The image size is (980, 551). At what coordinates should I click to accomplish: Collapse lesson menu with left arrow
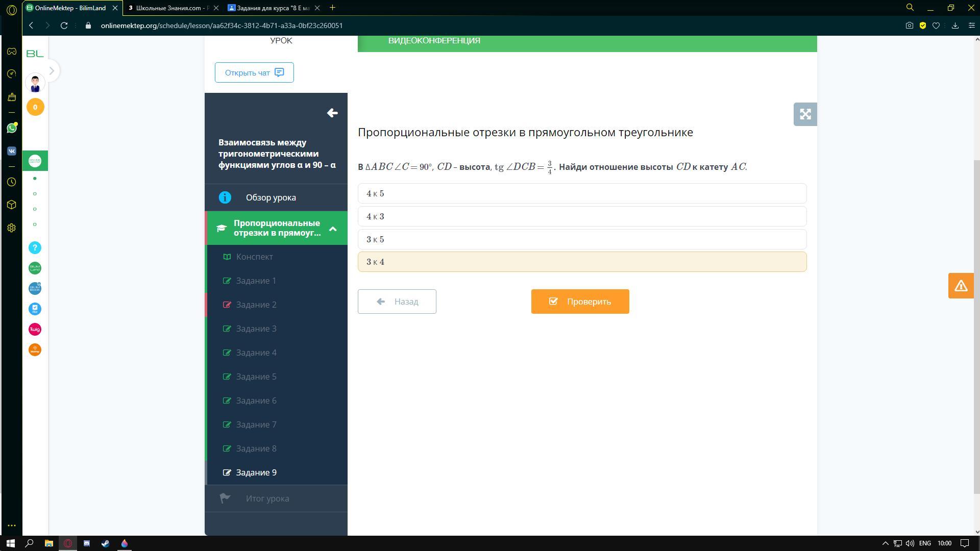click(x=332, y=113)
